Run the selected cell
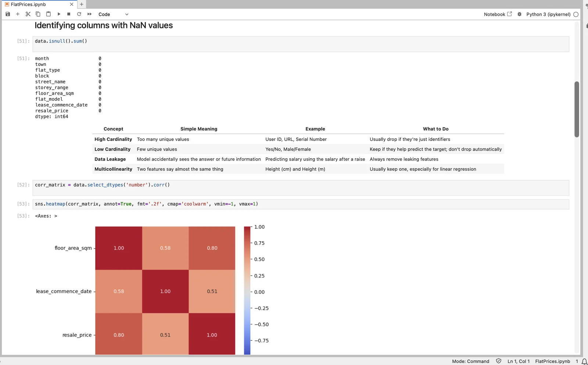Image resolution: width=588 pixels, height=365 pixels. (59, 14)
